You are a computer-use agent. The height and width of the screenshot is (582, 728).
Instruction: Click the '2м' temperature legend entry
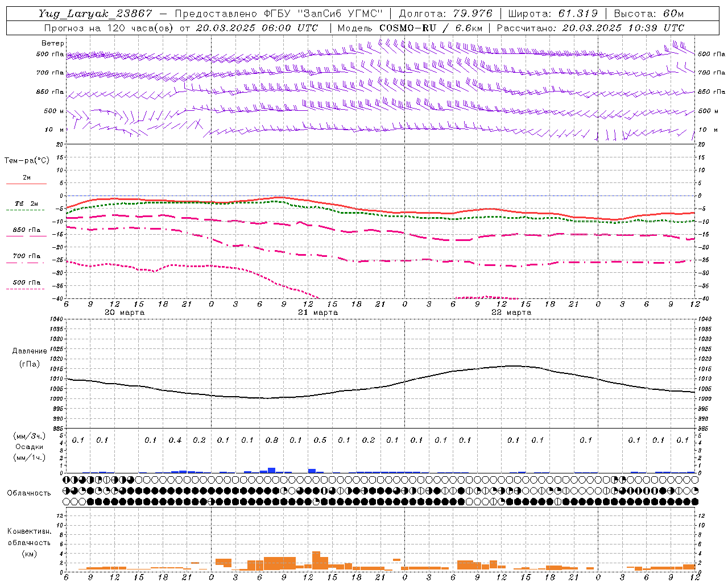(27, 177)
